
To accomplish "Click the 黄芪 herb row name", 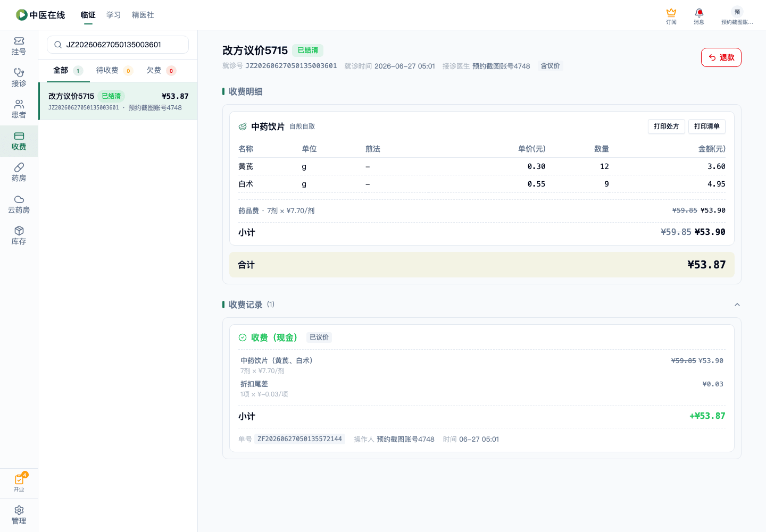I will click(246, 166).
